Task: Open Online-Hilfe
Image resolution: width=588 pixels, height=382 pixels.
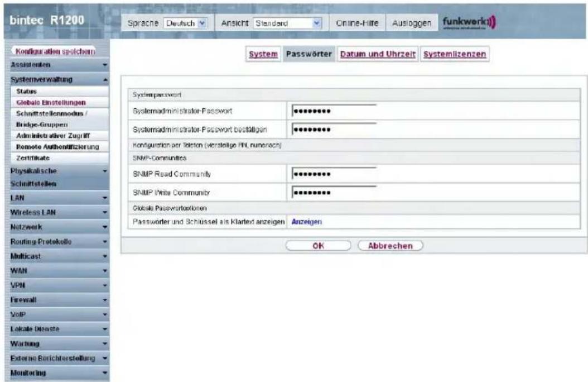Action: (x=357, y=23)
